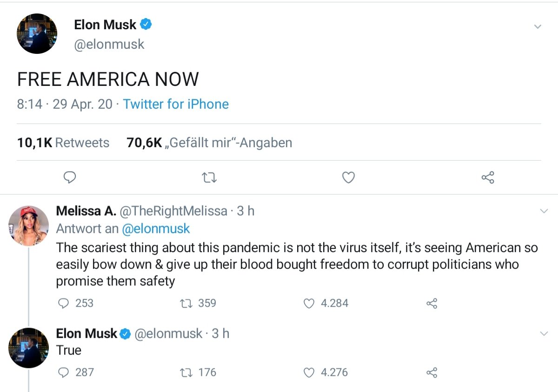Open Melissa A.'s profile picture
This screenshot has height=392, width=558.
coord(28,225)
